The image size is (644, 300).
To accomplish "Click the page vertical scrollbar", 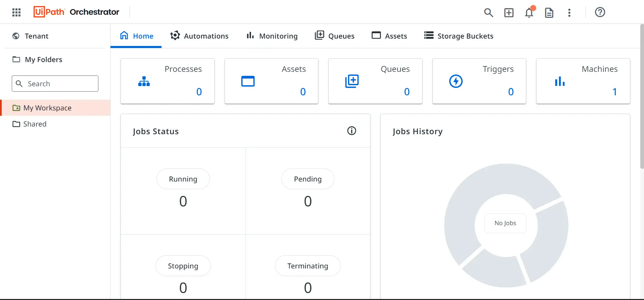I will pos(642,96).
